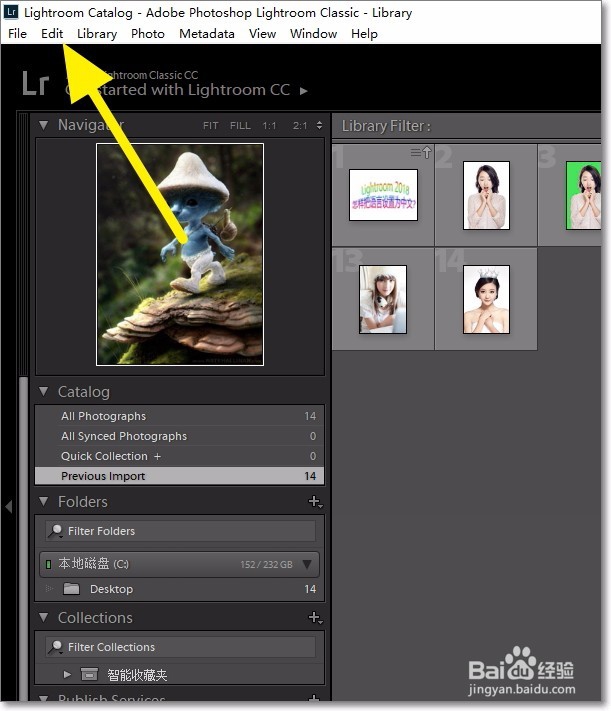
Task: Click the 智能收藏夹 collection set icon
Action: pos(89,674)
